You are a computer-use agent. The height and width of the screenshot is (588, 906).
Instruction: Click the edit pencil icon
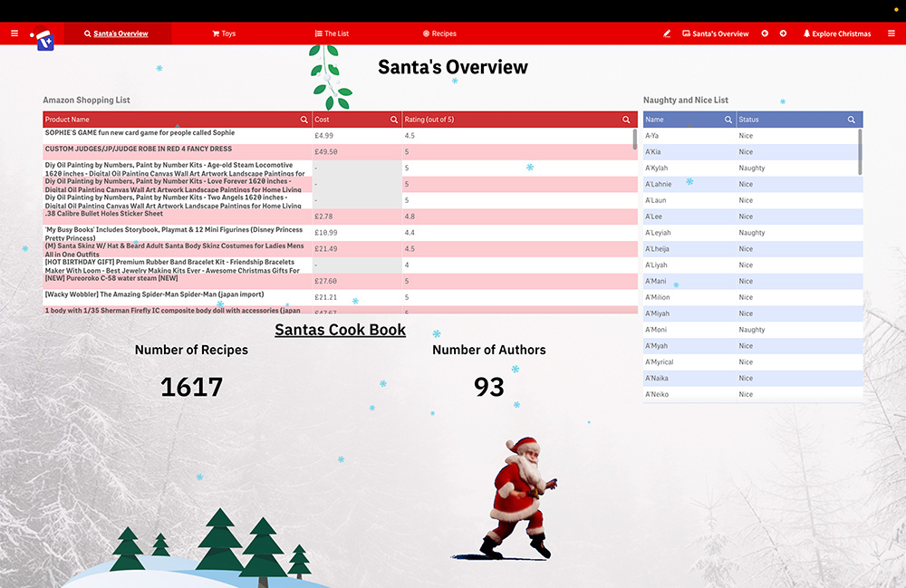[667, 34]
